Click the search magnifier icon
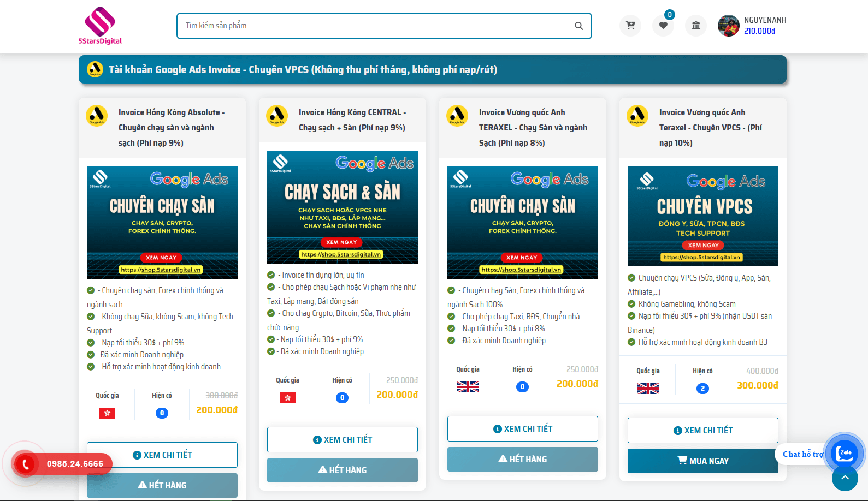This screenshot has width=868, height=501. 578,26
